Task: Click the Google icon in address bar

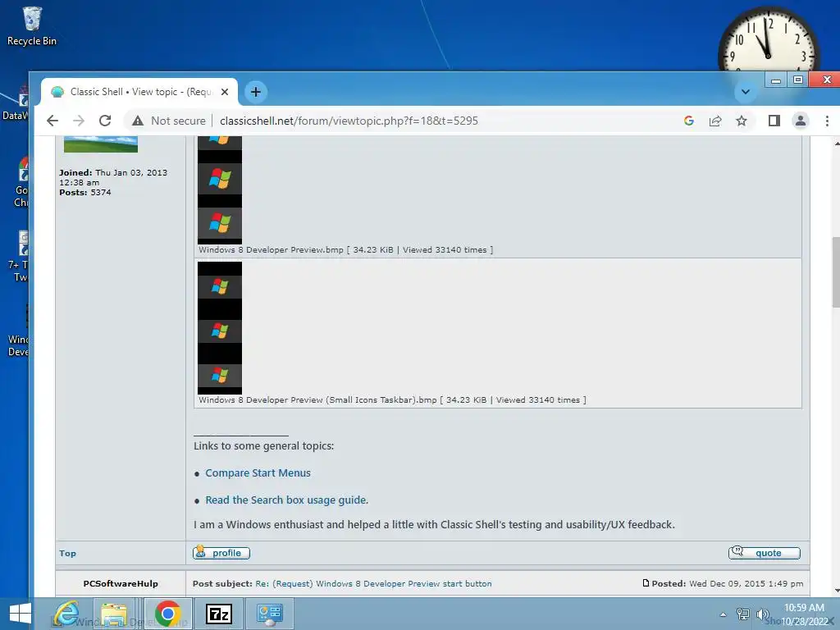Action: (689, 121)
